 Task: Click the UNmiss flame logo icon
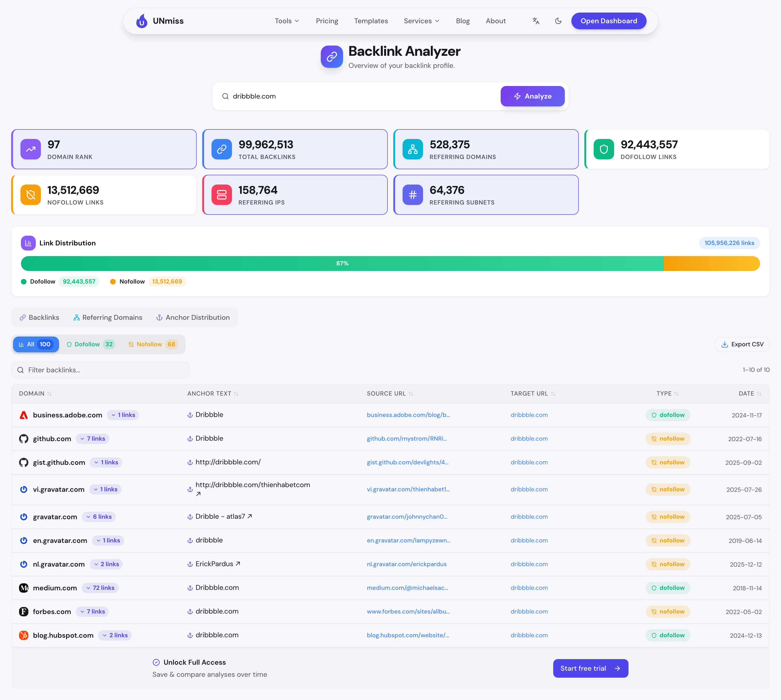click(x=142, y=21)
